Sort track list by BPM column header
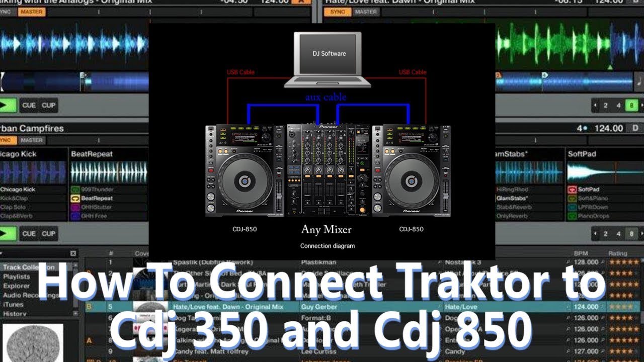The image size is (644, 362). [x=581, y=253]
